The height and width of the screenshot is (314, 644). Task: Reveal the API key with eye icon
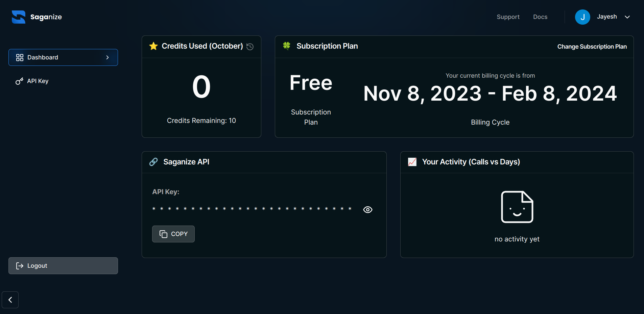point(368,210)
